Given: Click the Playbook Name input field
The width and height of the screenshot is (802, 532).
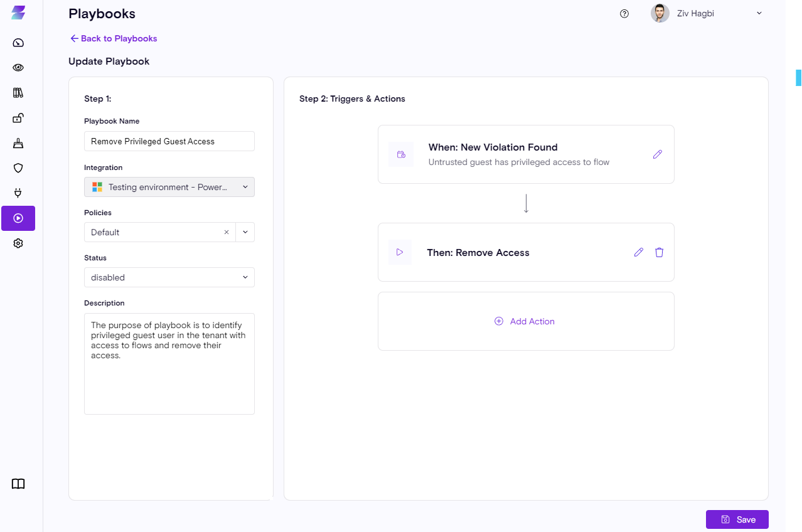Looking at the screenshot, I should pos(169,141).
